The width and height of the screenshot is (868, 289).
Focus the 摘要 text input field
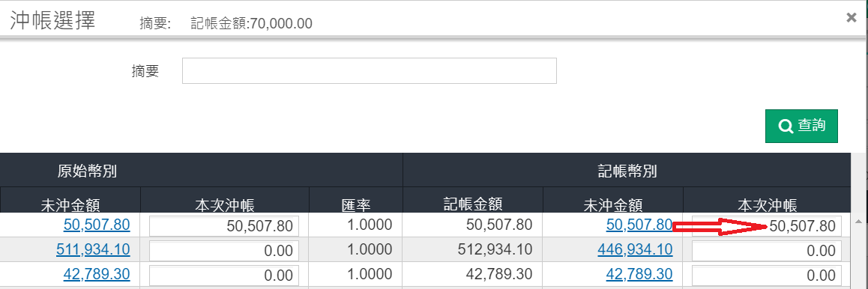click(370, 70)
